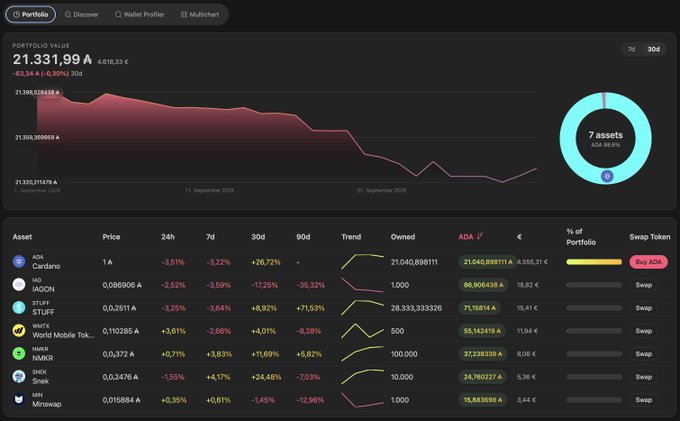The width and height of the screenshot is (680, 421).
Task: Sort table by Price column
Action: 111,237
